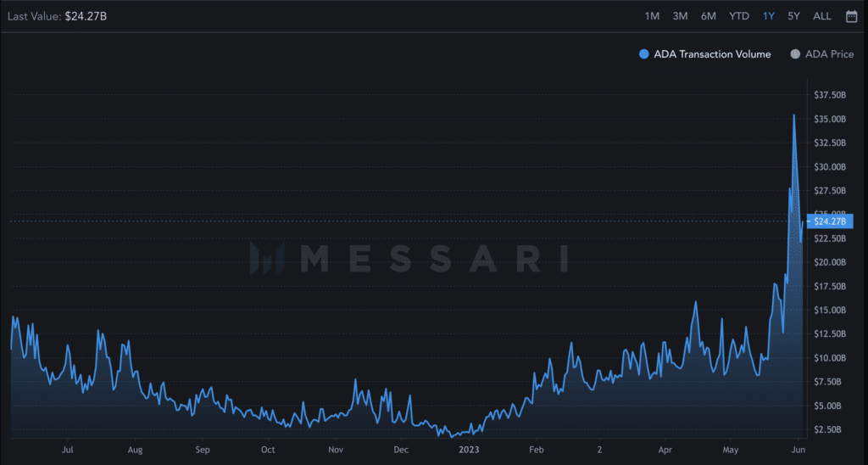Click the $15.00B y-axis label
This screenshot has width=868, height=465.
click(830, 311)
